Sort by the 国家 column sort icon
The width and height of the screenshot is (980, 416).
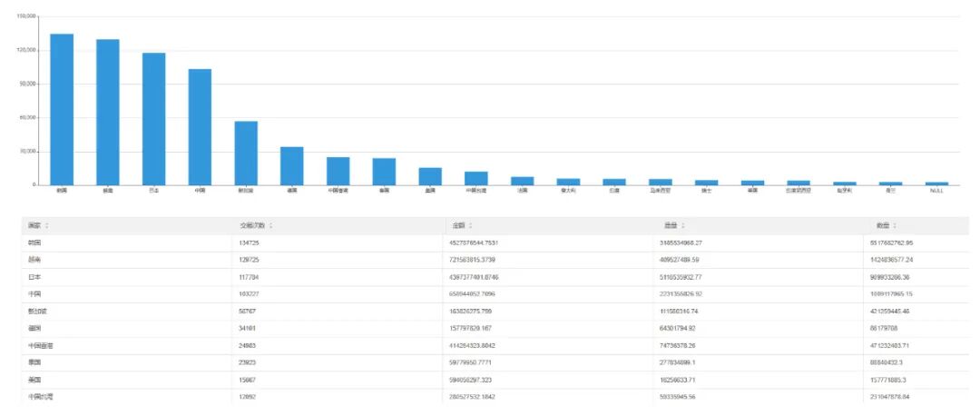click(46, 226)
